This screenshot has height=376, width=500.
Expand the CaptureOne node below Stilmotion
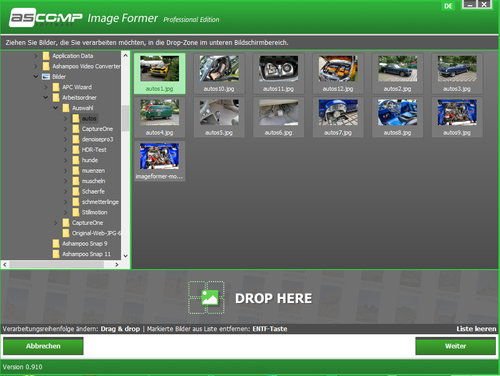56,223
